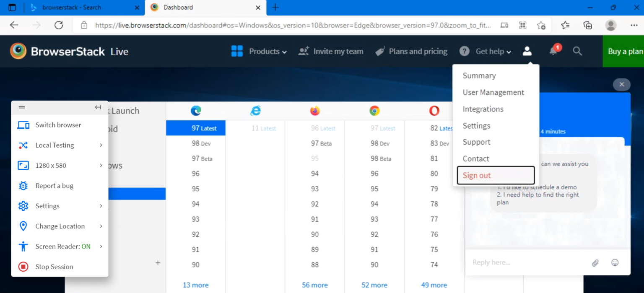The image size is (644, 293).
Task: Select the Firefox browser icon
Action: click(315, 110)
